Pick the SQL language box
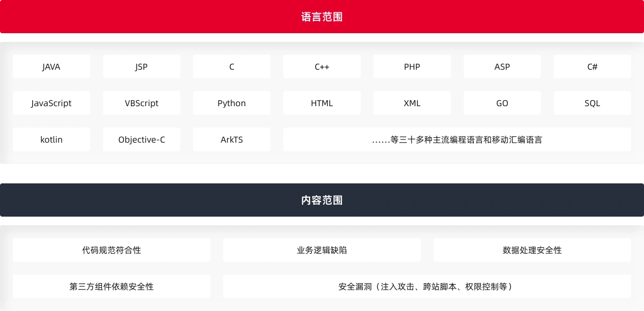The image size is (644, 311). click(592, 103)
